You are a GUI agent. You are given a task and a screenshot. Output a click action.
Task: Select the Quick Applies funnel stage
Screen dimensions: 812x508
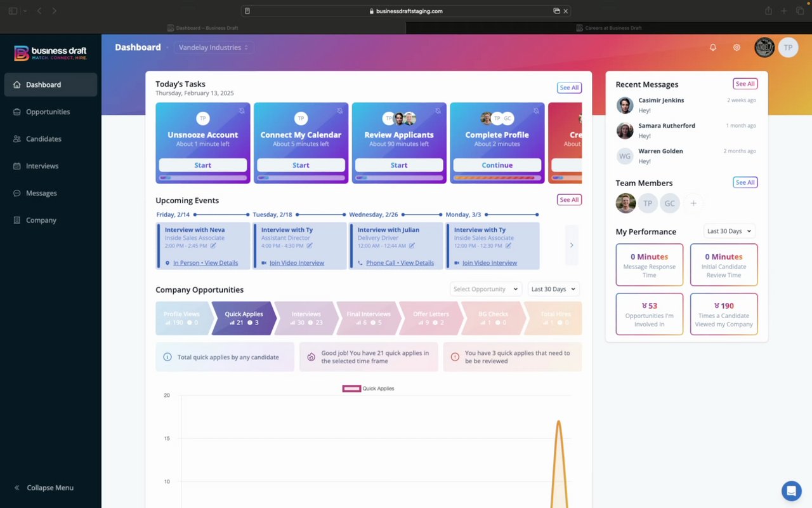pyautogui.click(x=244, y=318)
